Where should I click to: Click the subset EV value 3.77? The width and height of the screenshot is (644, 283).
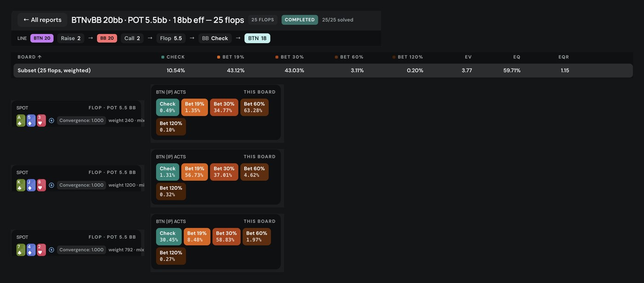click(x=466, y=70)
